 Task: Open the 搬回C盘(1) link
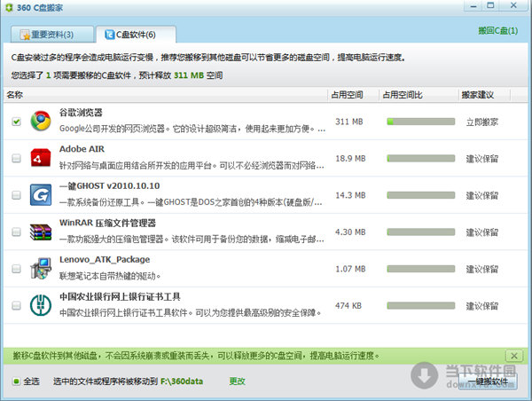(497, 30)
